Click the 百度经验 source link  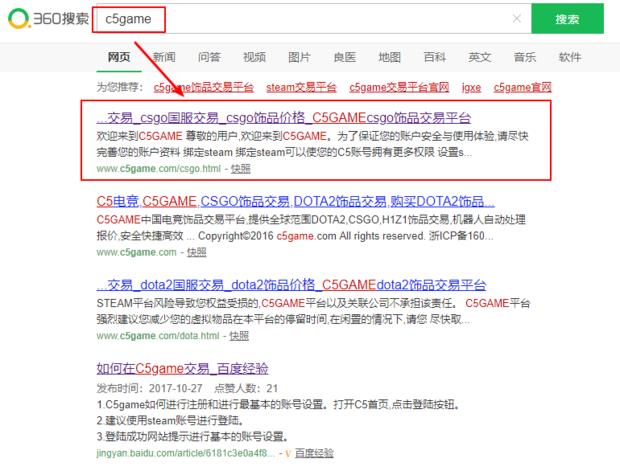pos(314,453)
